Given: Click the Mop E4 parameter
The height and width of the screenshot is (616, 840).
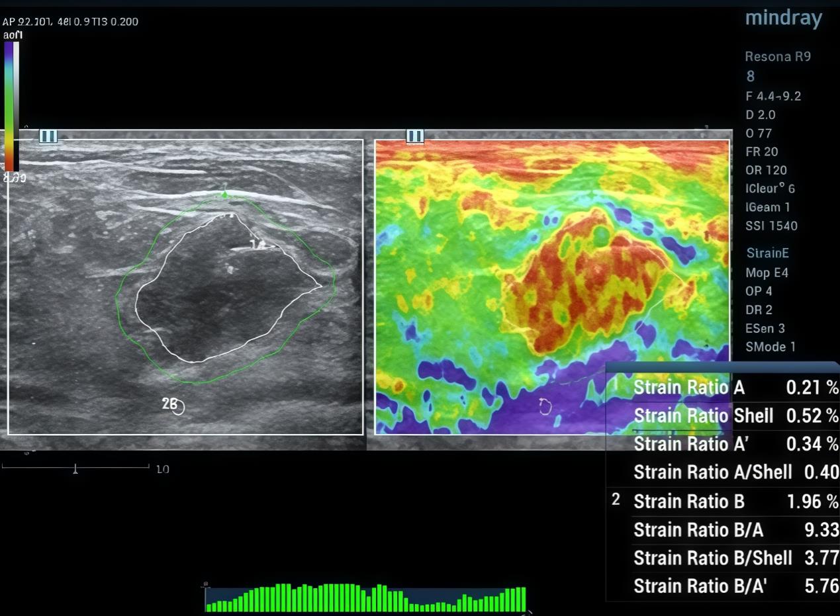Looking at the screenshot, I should (767, 273).
